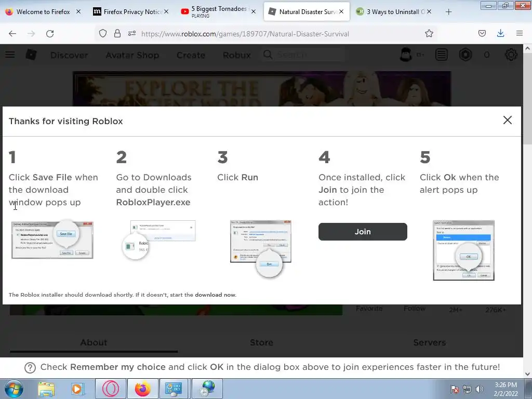The image size is (532, 399).
Task: Click the padlock site security icon
Action: [x=117, y=34]
